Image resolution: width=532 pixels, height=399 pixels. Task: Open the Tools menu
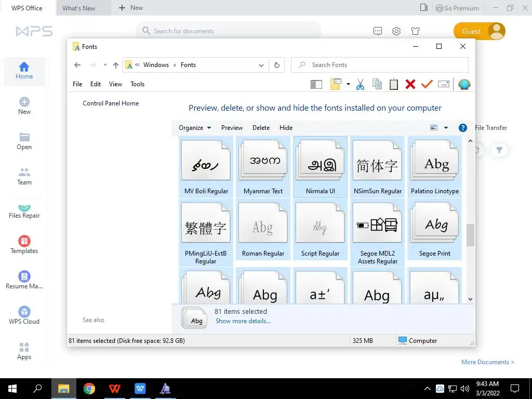click(137, 84)
